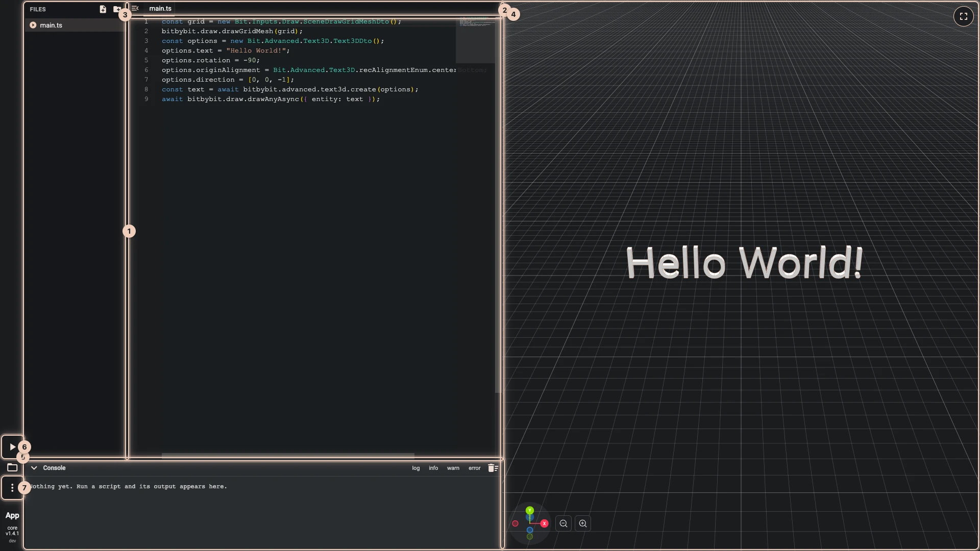980x551 pixels.
Task: Click the code minimap in the editor
Action: 475,41
